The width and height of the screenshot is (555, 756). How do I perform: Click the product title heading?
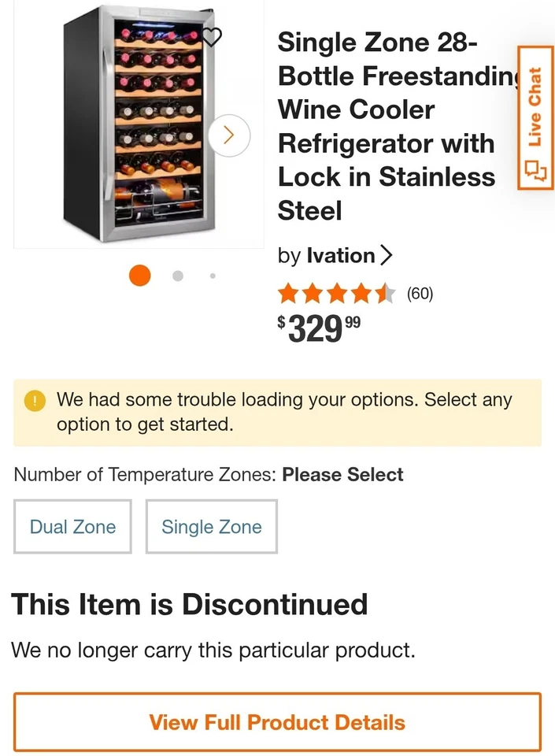(x=386, y=126)
